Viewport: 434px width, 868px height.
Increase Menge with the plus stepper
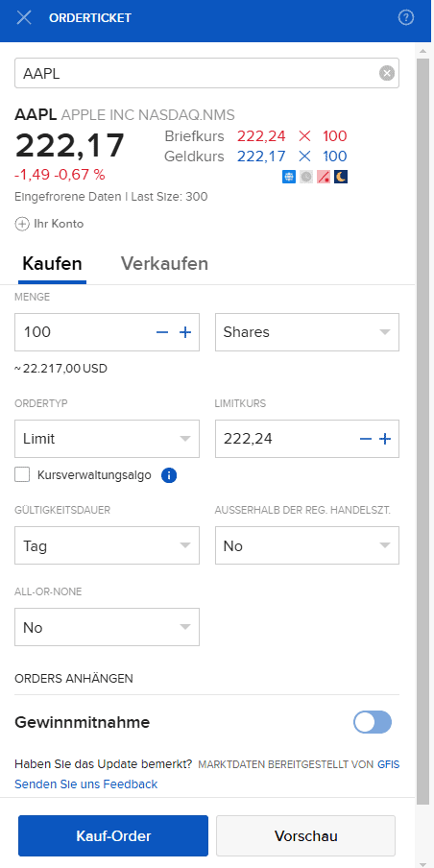[185, 332]
